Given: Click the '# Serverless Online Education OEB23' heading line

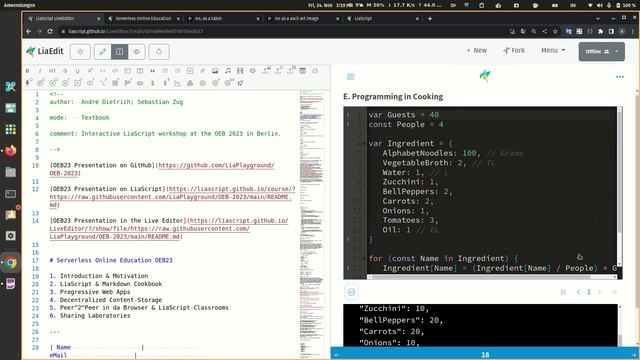Looking at the screenshot, I should pyautogui.click(x=111, y=260).
